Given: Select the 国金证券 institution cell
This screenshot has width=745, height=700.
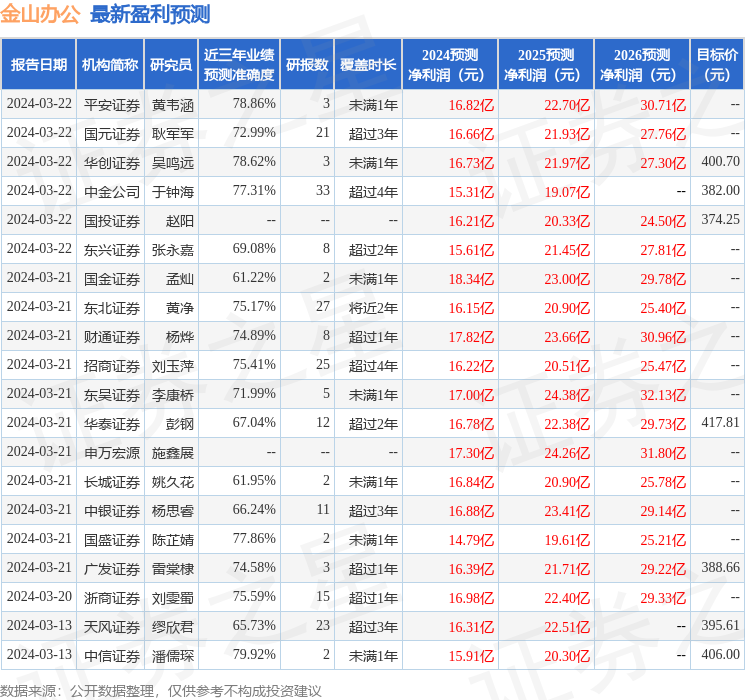Looking at the screenshot, I should [x=112, y=278].
